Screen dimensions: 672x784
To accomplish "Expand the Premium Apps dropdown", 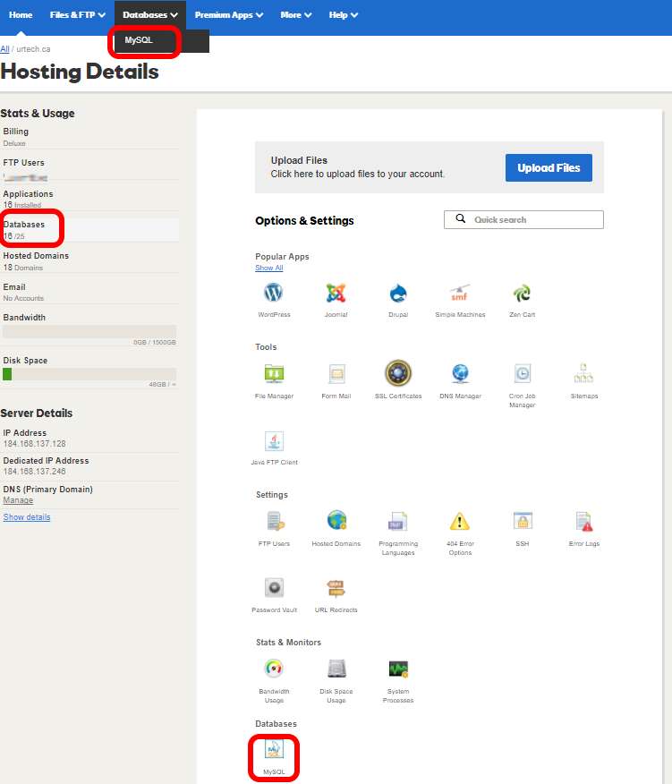I will (x=229, y=15).
